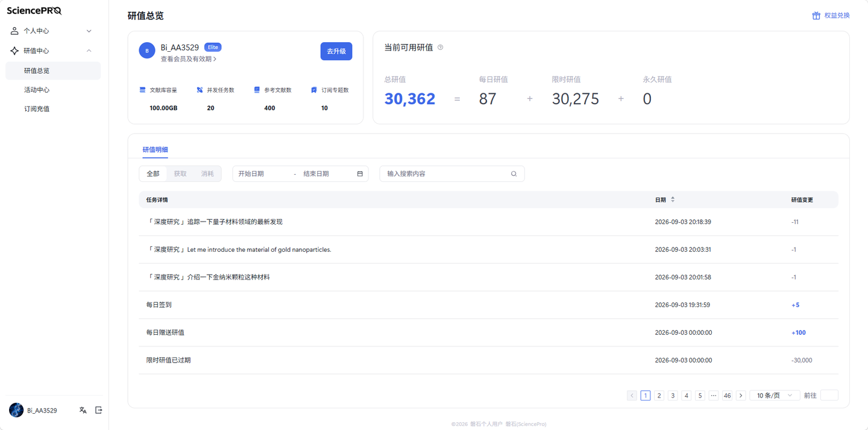Click the blue B avatar in profile card
Viewport: 868px width, 430px height.
(x=147, y=51)
